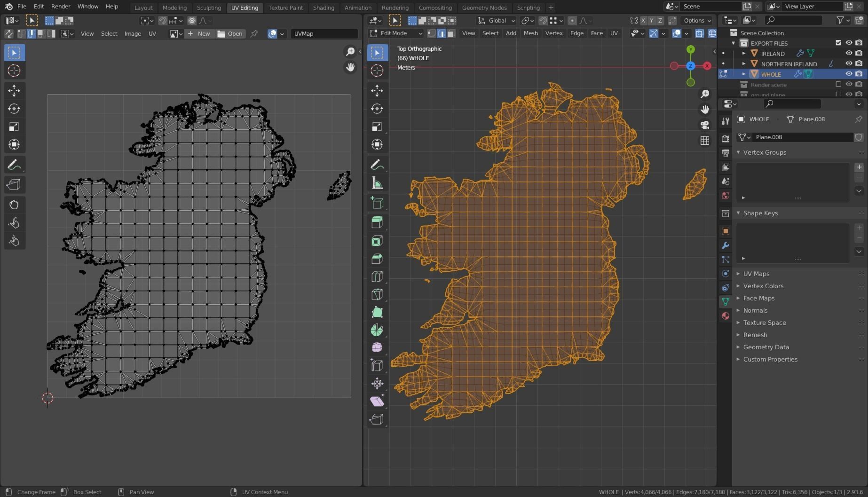Click the blue Z axis gizmo ball
The width and height of the screenshot is (868, 497).
click(690, 66)
